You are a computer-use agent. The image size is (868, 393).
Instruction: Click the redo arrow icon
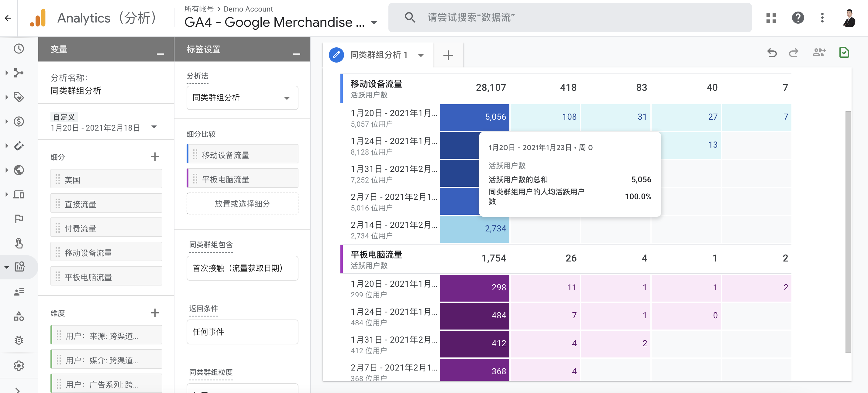point(794,53)
